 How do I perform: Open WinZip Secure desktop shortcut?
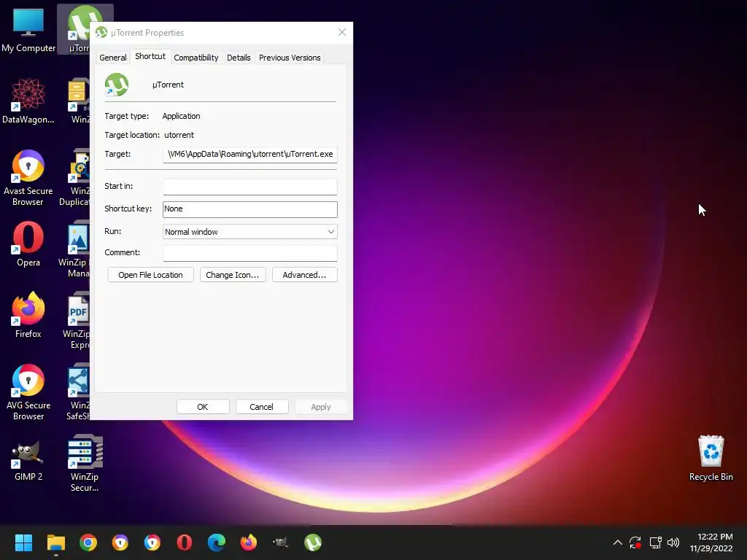85,463
